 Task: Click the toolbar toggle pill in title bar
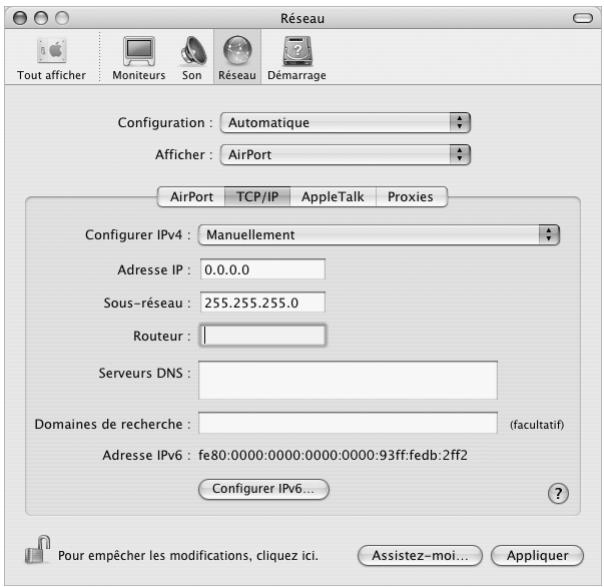tap(582, 18)
